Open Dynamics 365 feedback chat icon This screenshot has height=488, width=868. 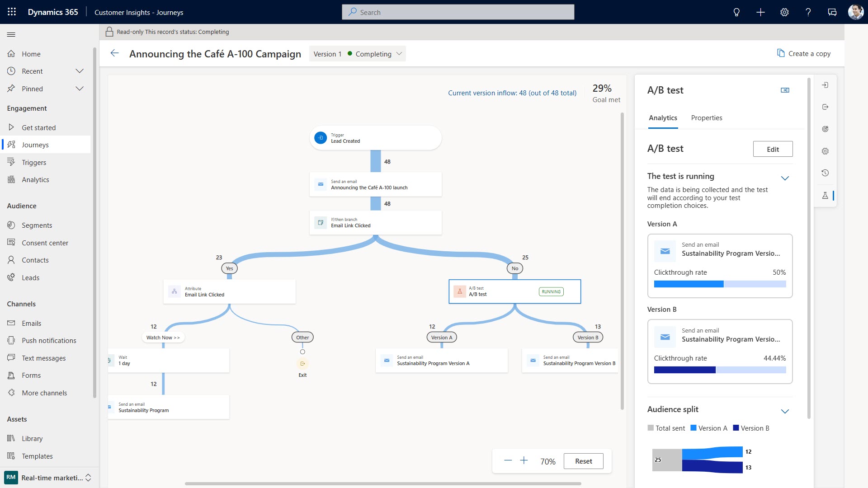[832, 12]
